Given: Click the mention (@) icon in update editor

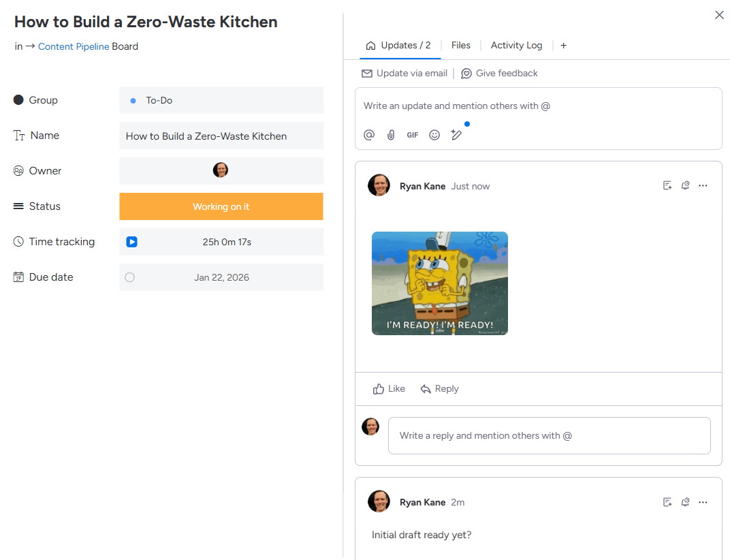Looking at the screenshot, I should (368, 135).
